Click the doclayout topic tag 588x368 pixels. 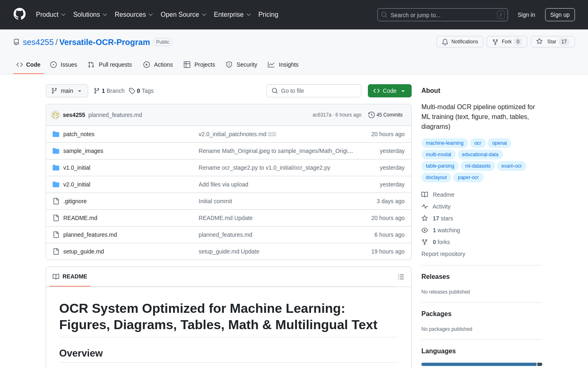pos(436,177)
